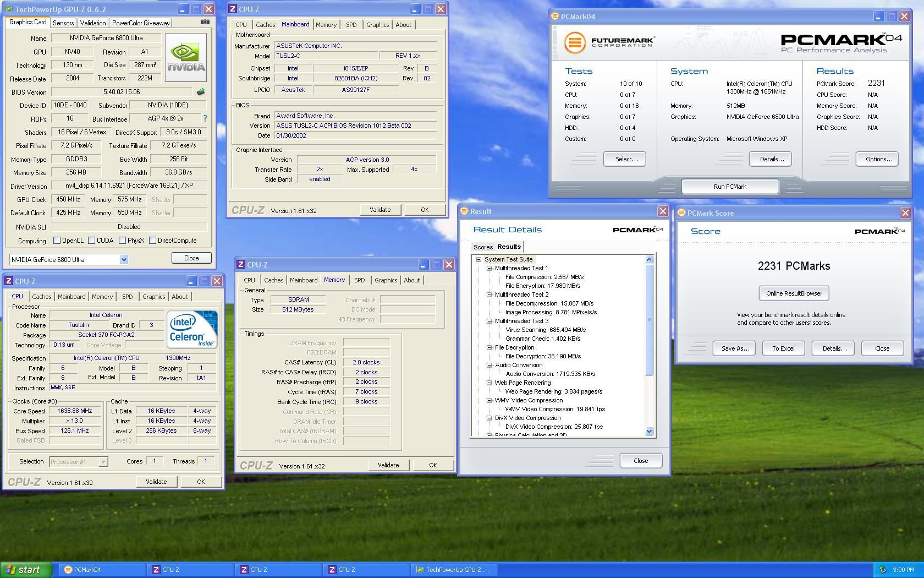This screenshot has width=924, height=578.
Task: Collapse the Audio Conversion node
Action: (x=489, y=365)
